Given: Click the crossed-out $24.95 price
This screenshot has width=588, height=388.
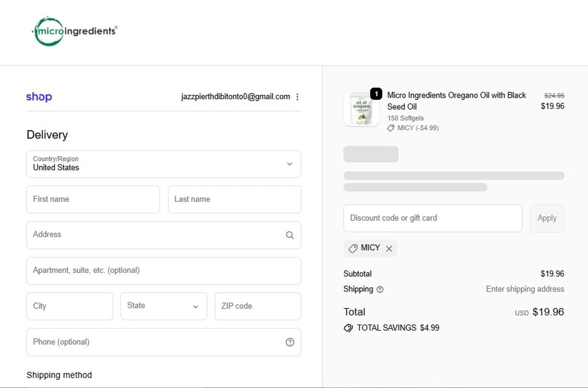Looking at the screenshot, I should pos(554,96).
